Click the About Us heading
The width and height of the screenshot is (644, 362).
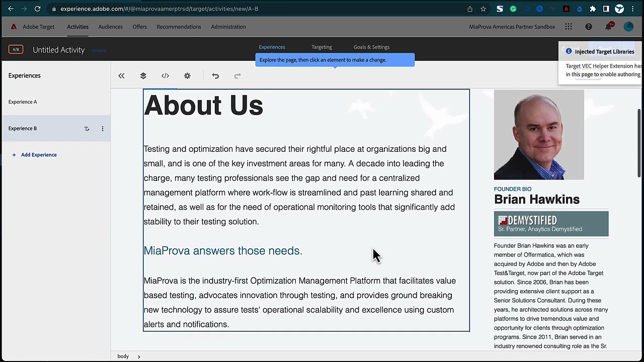(x=203, y=106)
